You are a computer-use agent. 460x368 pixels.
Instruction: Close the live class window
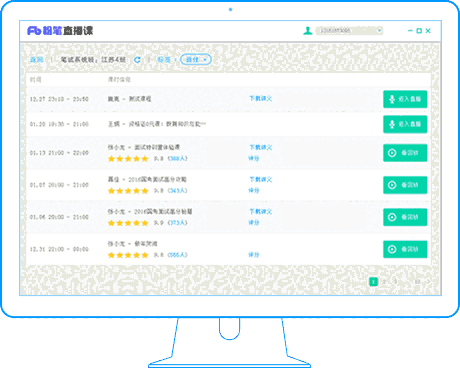tap(428, 31)
